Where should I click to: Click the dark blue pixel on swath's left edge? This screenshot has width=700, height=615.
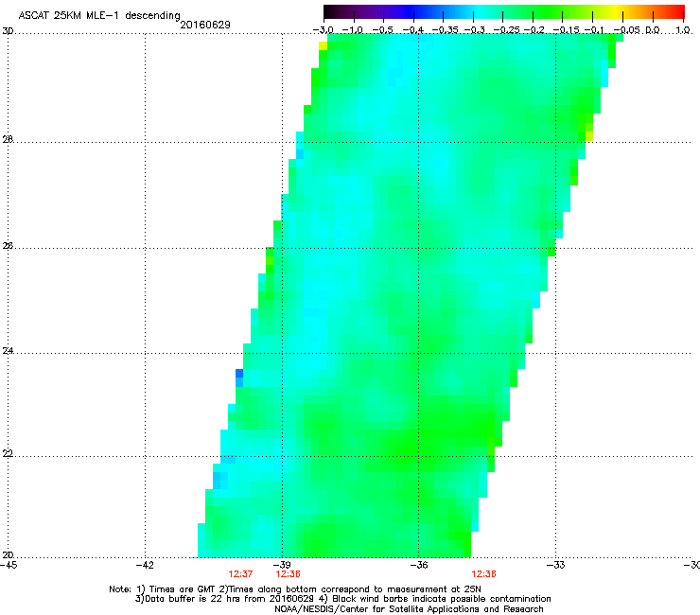[239, 374]
